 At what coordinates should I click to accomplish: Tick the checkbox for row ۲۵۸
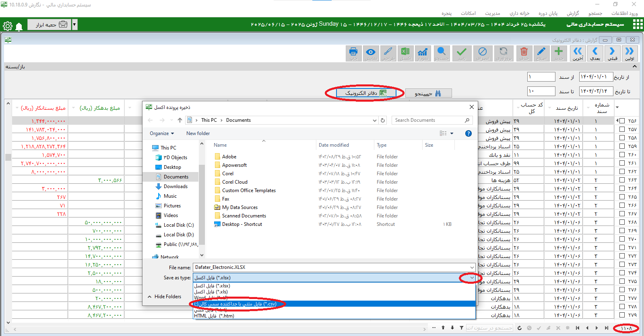point(622,138)
